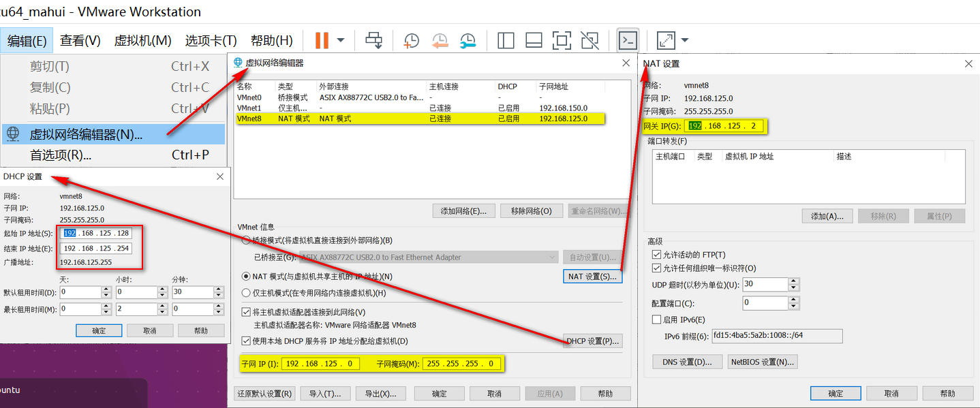Image resolution: width=980 pixels, height=408 pixels.
Task: Click 移除网络(O) button
Action: pos(532,211)
